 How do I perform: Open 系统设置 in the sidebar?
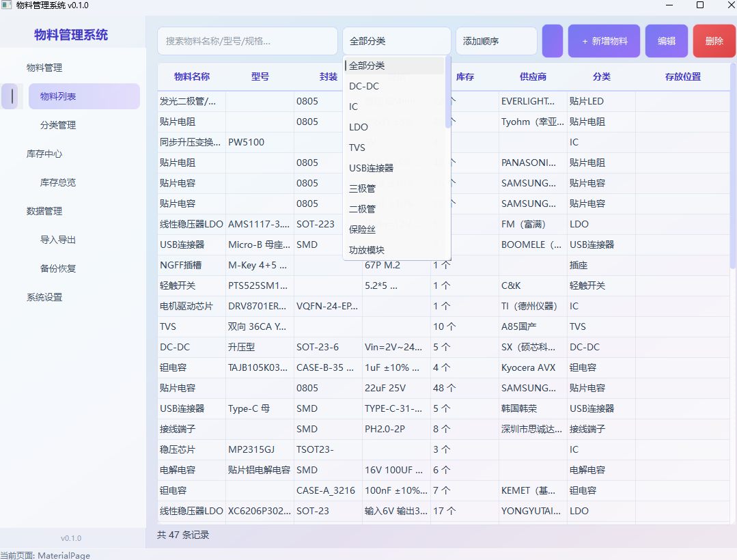44,297
